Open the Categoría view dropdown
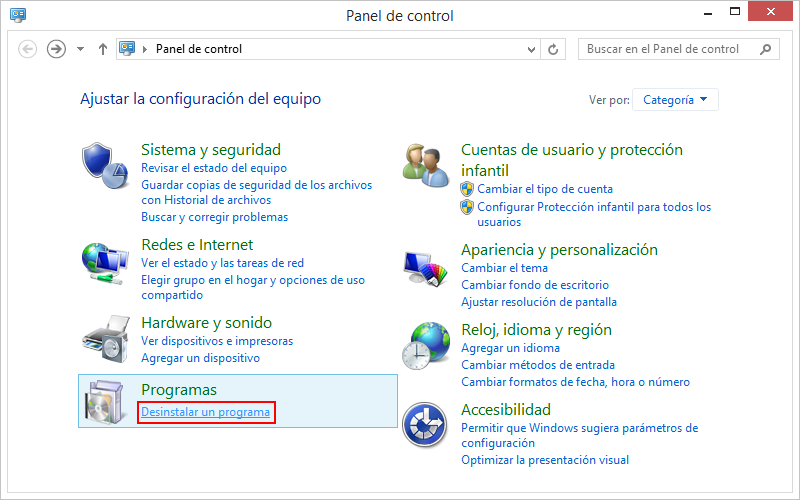Image resolution: width=800 pixels, height=500 pixels. point(675,99)
